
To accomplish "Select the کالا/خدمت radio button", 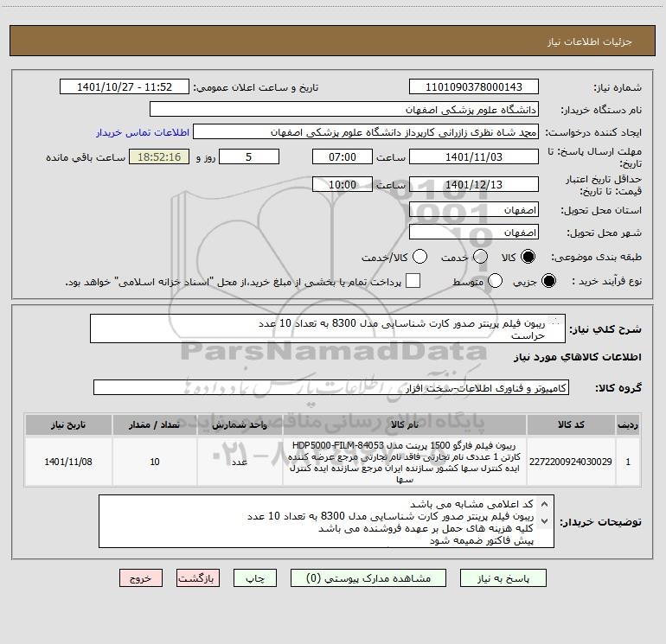I will [420, 257].
